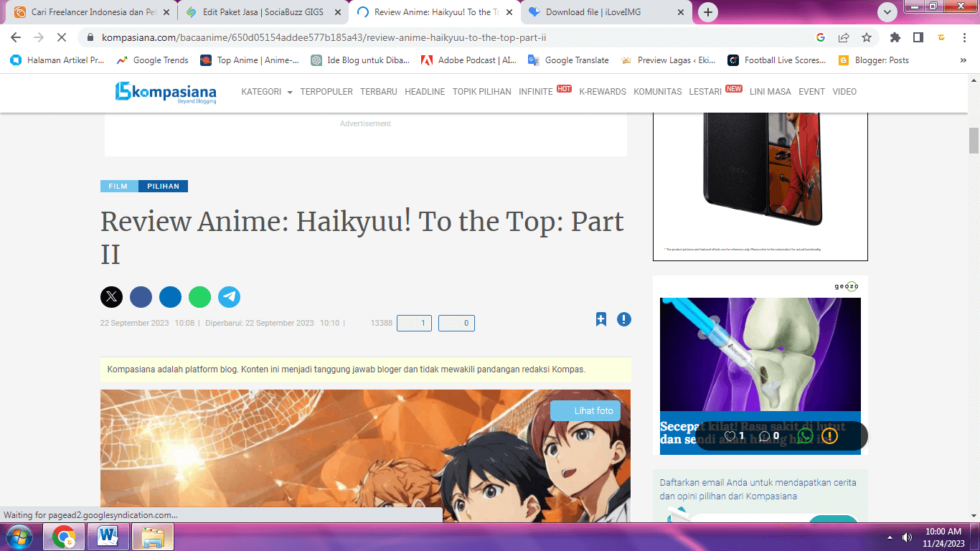Screen dimensions: 980x551
Task: Click the Google icon in address bar
Action: [x=821, y=37]
